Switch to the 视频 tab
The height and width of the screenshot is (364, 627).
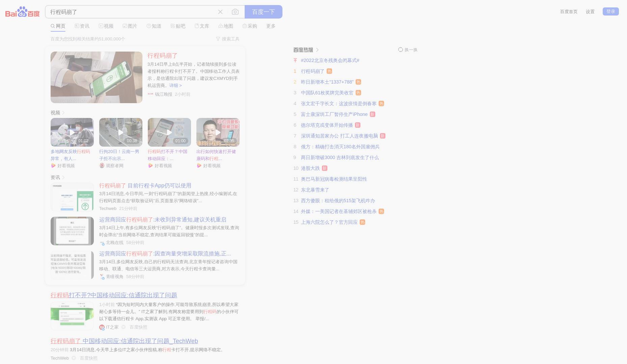click(106, 26)
